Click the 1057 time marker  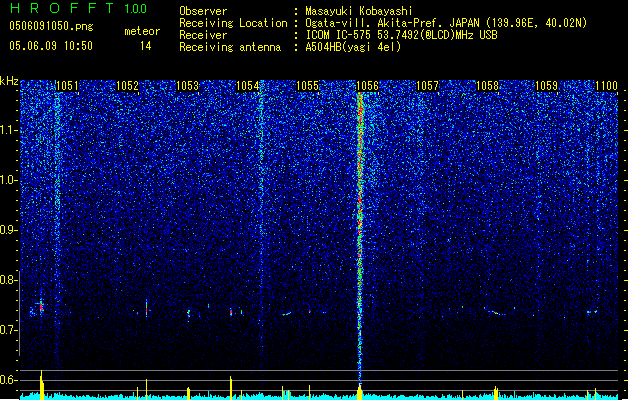click(427, 85)
